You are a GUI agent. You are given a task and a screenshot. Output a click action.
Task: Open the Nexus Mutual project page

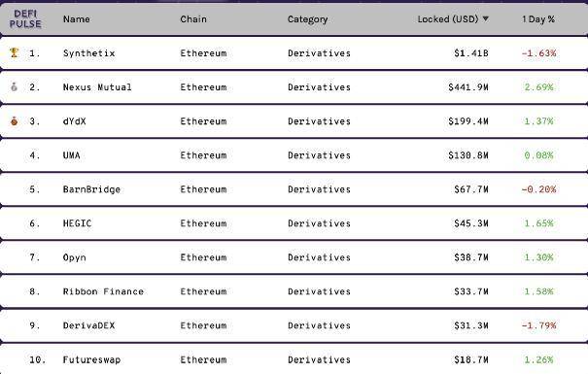pyautogui.click(x=97, y=87)
